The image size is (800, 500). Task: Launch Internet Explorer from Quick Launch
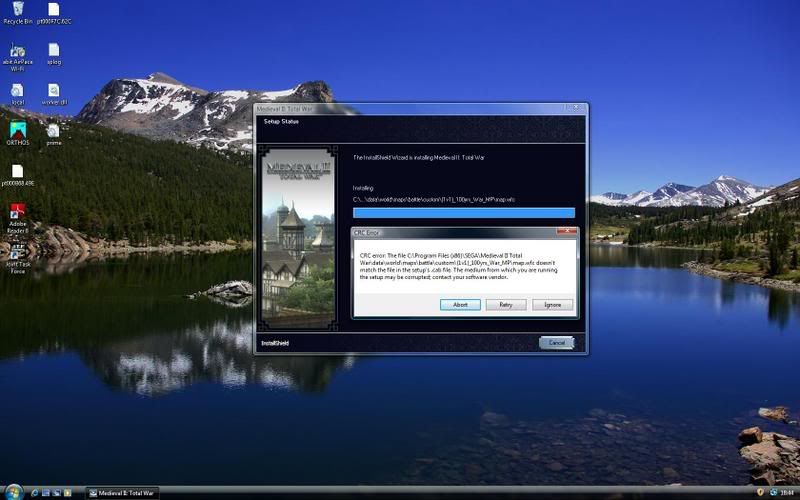35,493
